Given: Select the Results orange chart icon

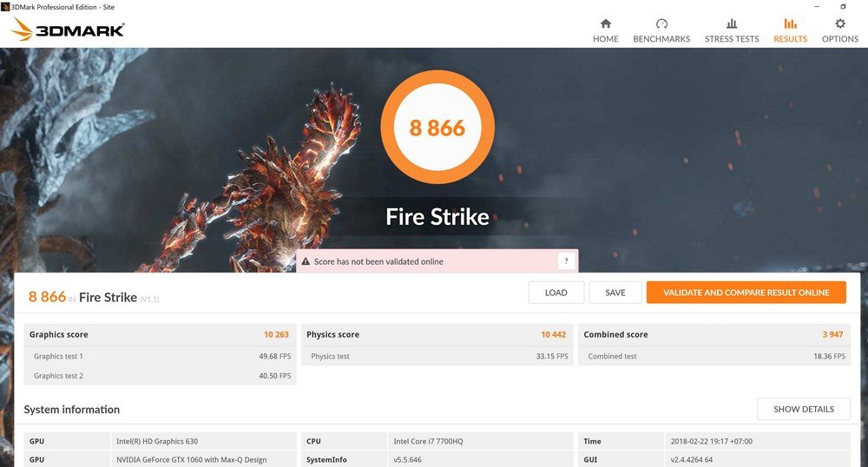Looking at the screenshot, I should [x=790, y=23].
